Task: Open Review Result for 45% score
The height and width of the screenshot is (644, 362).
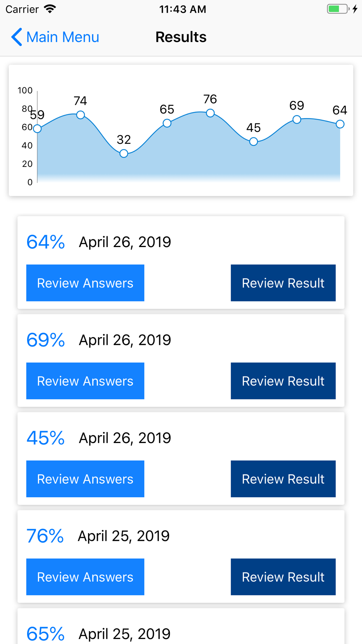Action: point(283,479)
